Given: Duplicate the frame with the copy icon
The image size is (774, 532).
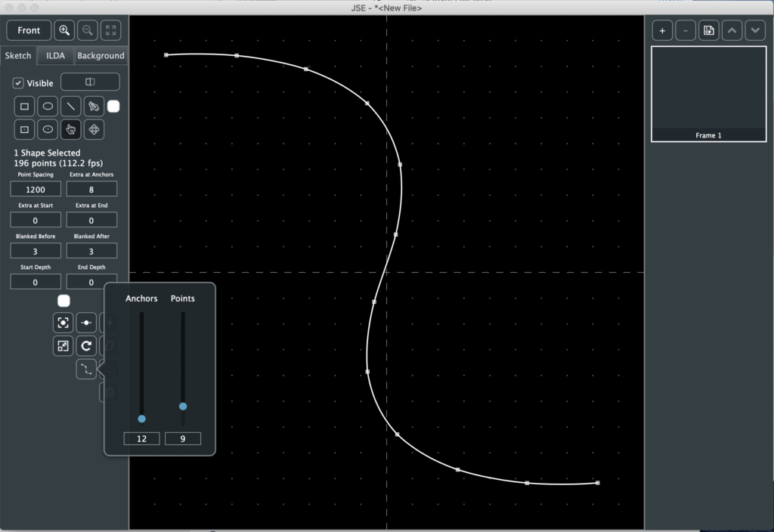Looking at the screenshot, I should point(708,30).
